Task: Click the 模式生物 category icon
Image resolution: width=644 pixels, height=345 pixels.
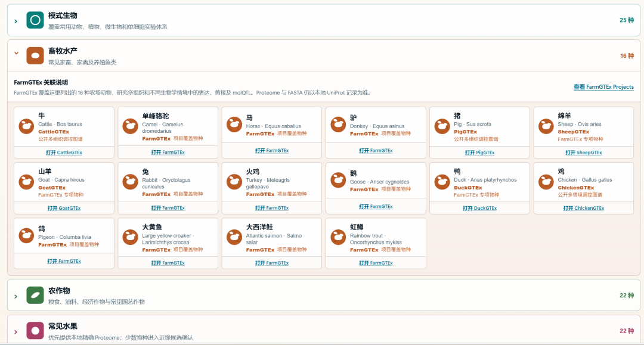Action: click(35, 20)
